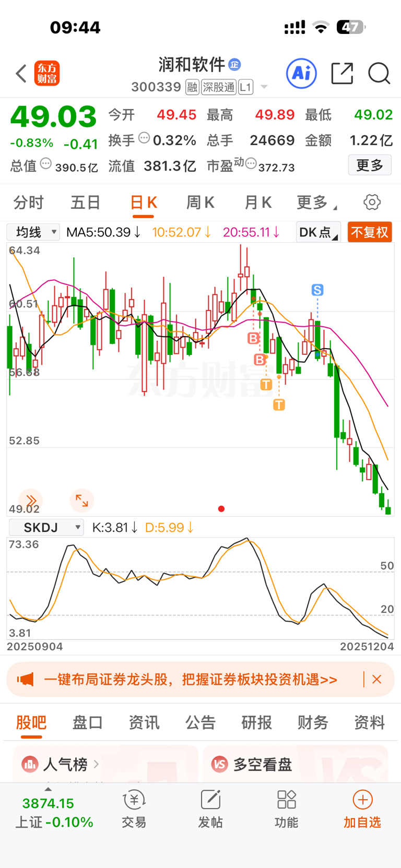401x868 pixels.
Task: Expand the SKDJ indicator dropdown
Action: point(46,527)
